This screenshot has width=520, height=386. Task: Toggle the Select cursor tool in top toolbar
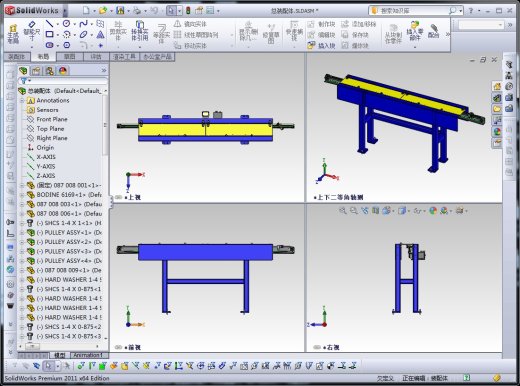click(171, 11)
